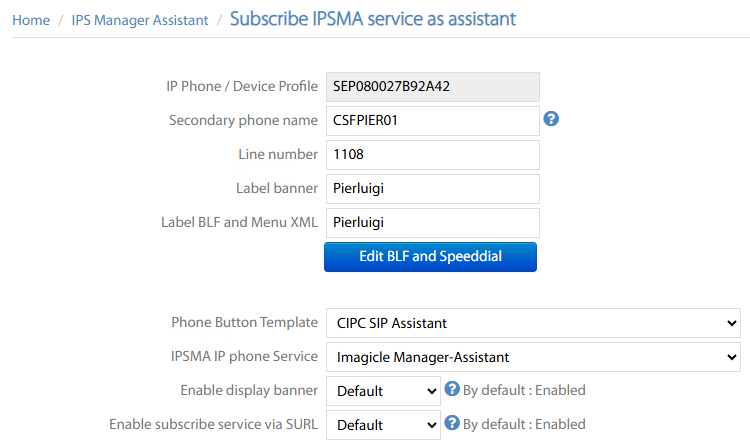This screenshot has width=750, height=447.
Task: Click the IP Phone / Device Profile field
Action: (432, 86)
